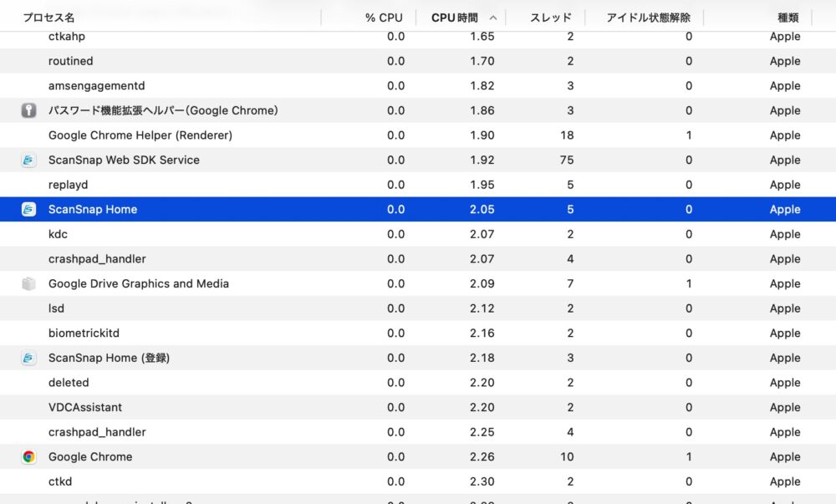Sort by アイドル状態解除 column header
Image resolution: width=836 pixels, height=504 pixels.
tap(648, 18)
